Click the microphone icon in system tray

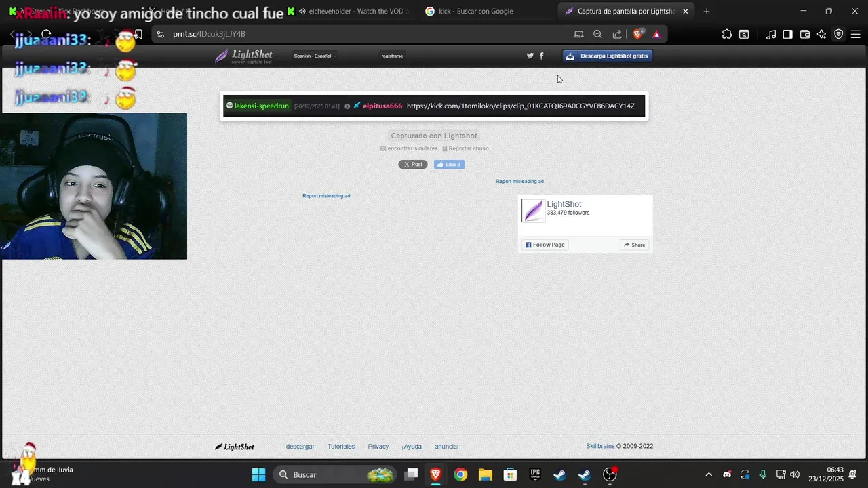[x=763, y=474]
